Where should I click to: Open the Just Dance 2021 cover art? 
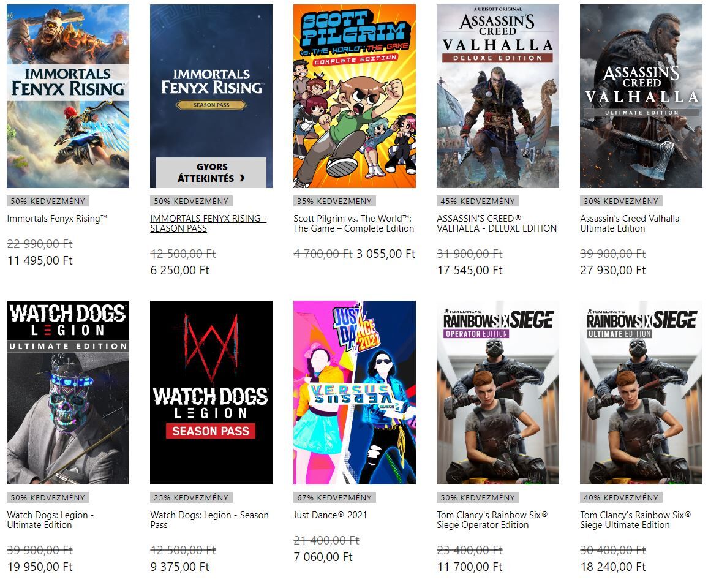coord(355,392)
